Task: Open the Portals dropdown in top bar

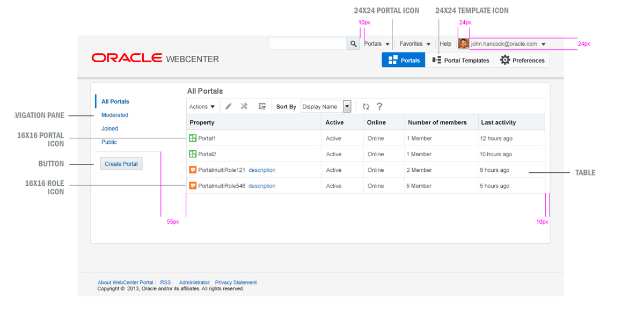Action: [x=377, y=44]
